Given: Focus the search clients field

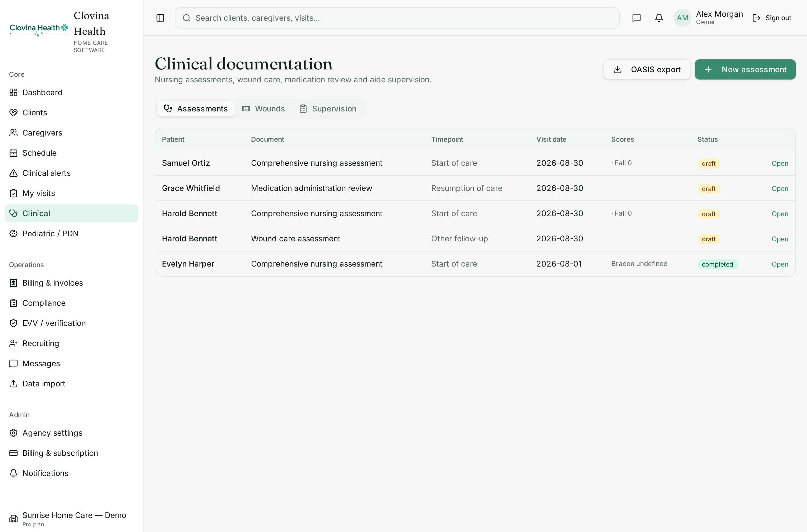Looking at the screenshot, I should click(x=397, y=18).
